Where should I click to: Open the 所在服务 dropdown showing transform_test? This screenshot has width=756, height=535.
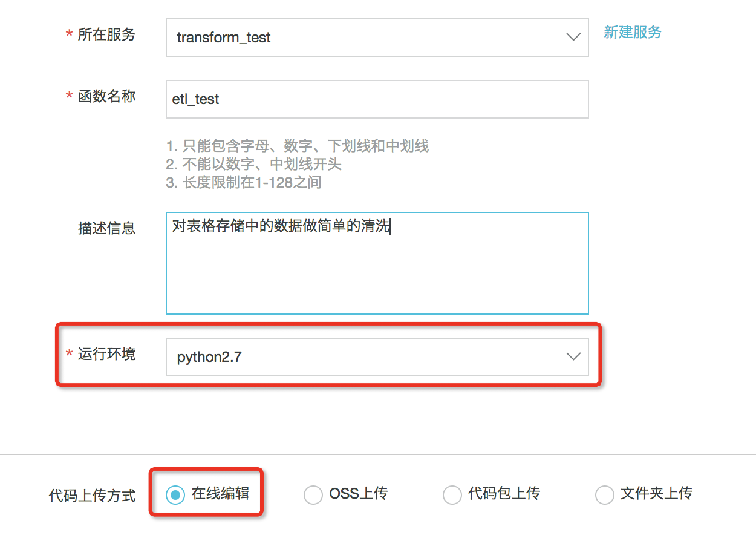377,38
